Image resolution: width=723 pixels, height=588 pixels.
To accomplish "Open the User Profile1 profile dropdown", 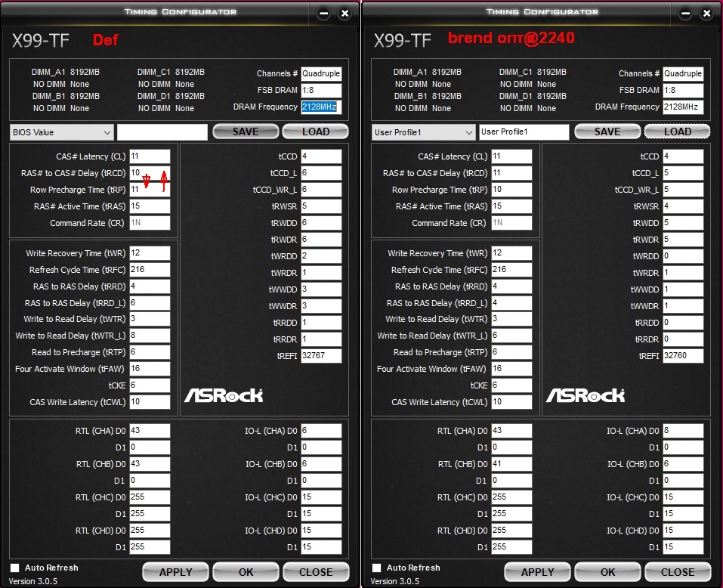I will 424,132.
